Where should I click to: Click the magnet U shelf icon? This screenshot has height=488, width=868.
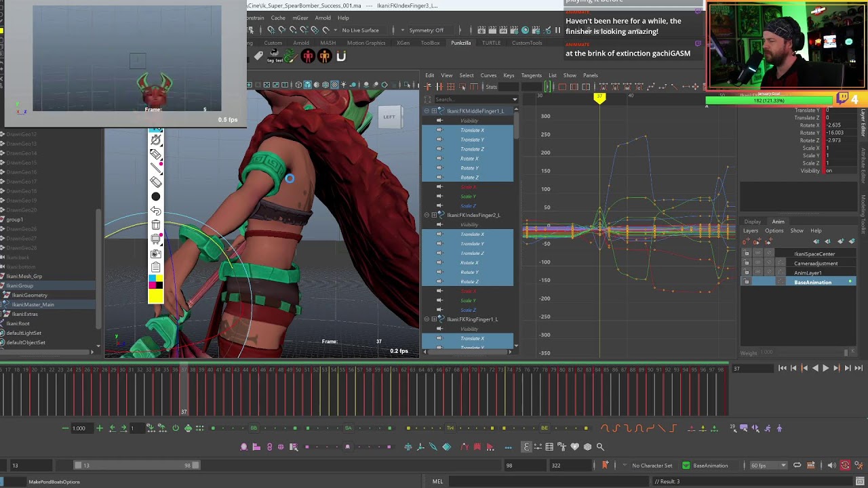pyautogui.click(x=341, y=57)
